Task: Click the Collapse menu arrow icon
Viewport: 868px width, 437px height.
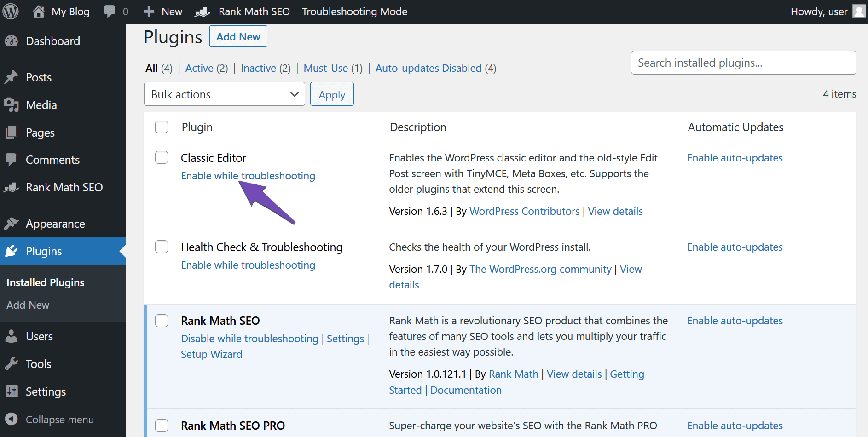Action: (12, 419)
